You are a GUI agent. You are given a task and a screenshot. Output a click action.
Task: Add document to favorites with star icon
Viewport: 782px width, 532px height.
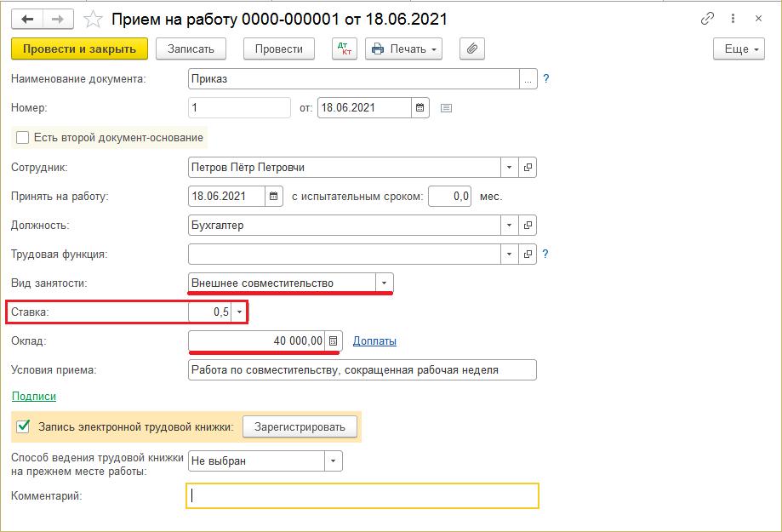tap(94, 19)
